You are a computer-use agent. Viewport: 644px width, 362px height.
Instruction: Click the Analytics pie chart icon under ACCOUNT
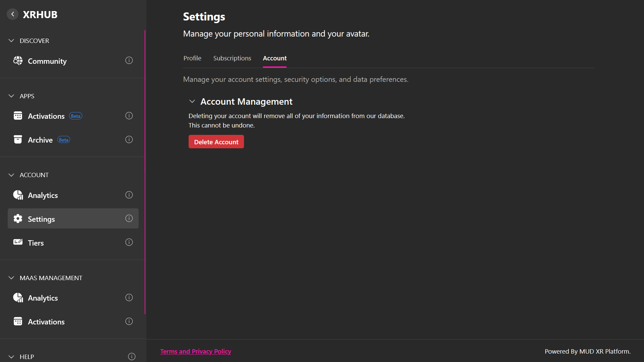(x=18, y=195)
